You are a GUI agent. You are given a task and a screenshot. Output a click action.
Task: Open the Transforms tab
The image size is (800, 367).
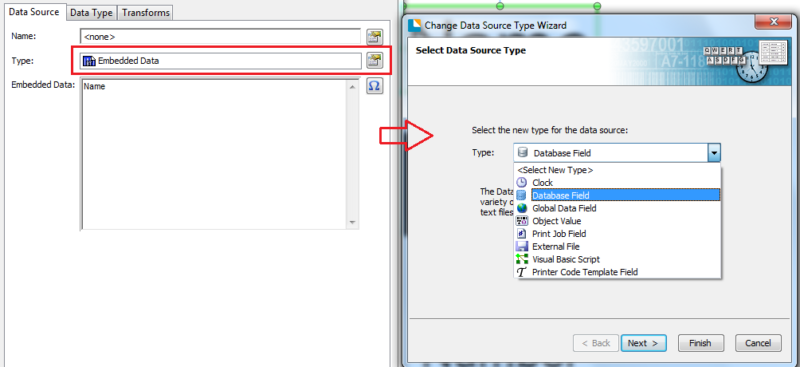[x=145, y=13]
